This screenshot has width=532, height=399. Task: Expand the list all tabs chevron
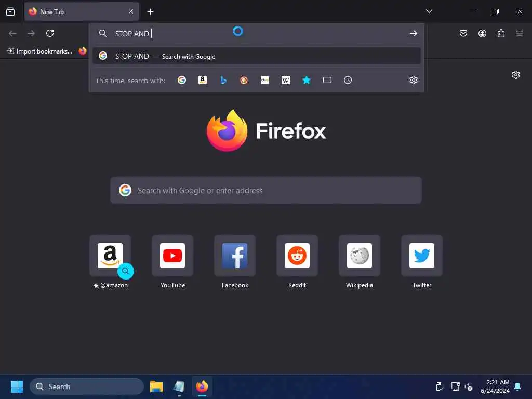(429, 11)
